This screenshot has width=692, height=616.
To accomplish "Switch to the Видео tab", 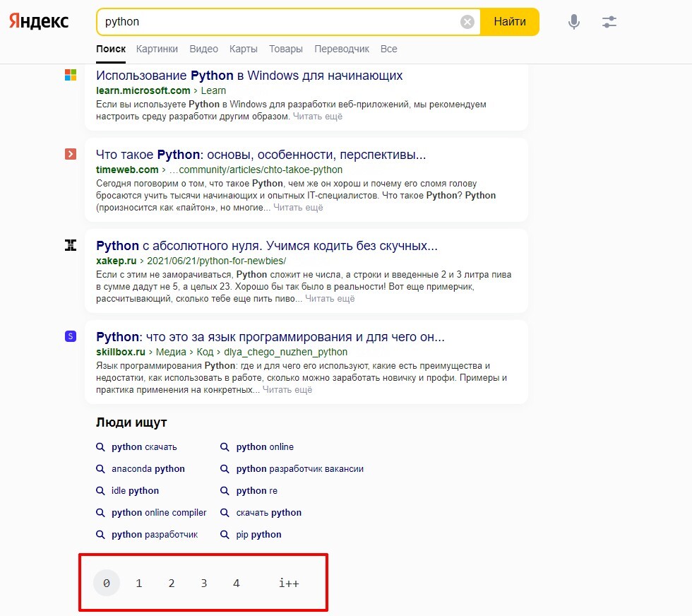I will (x=203, y=49).
